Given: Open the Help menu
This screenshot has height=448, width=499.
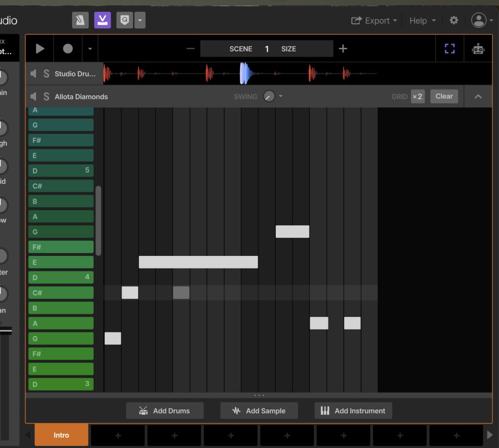Looking at the screenshot, I should click(x=422, y=20).
